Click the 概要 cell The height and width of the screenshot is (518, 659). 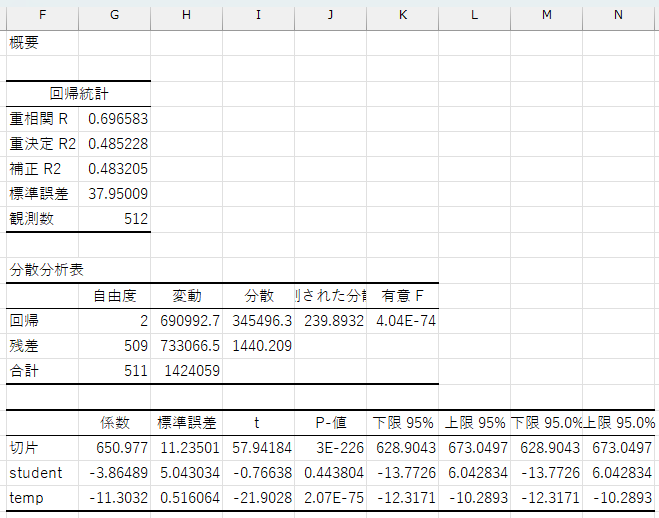[x=42, y=42]
